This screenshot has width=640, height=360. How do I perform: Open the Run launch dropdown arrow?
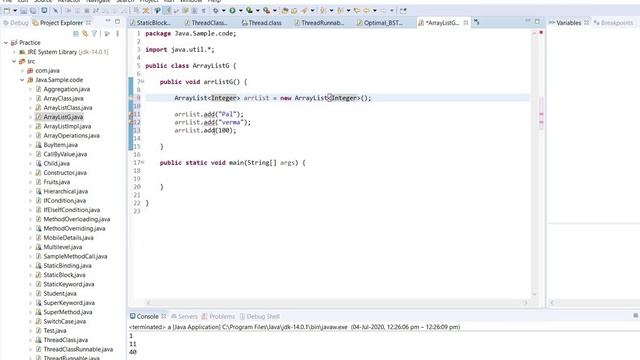pos(240,11)
